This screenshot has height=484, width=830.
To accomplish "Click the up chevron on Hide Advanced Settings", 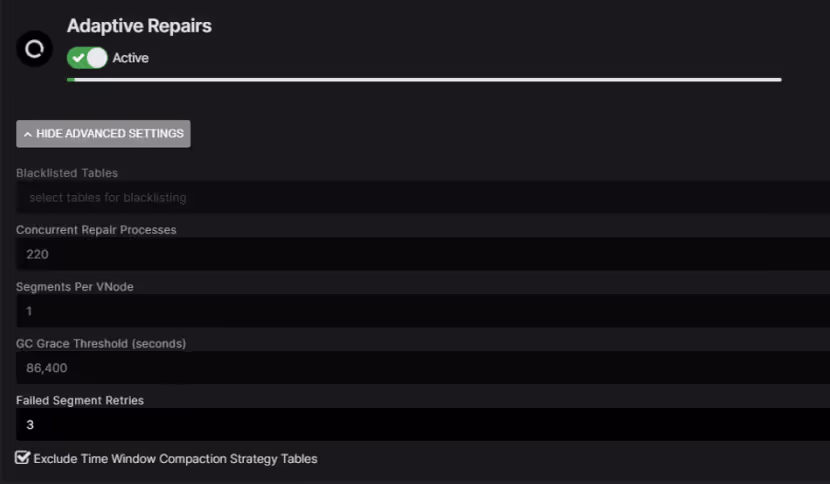I will (x=28, y=134).
